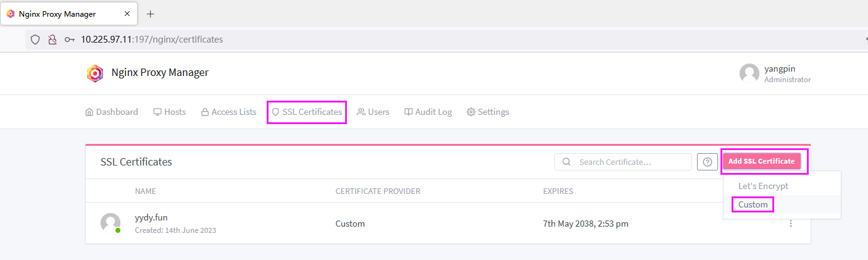The image size is (868, 260).
Task: Click the shield tracking protection icon in address bar
Action: 35,40
